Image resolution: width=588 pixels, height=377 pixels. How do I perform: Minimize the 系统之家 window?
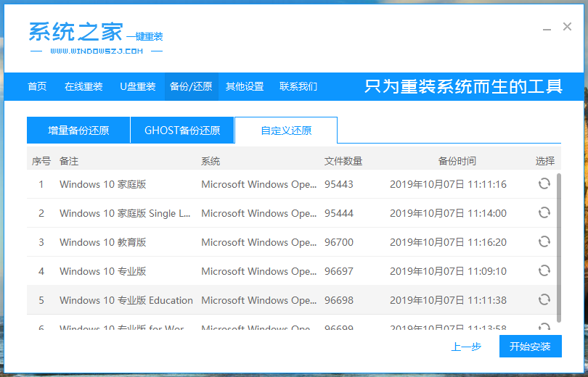tap(545, 28)
